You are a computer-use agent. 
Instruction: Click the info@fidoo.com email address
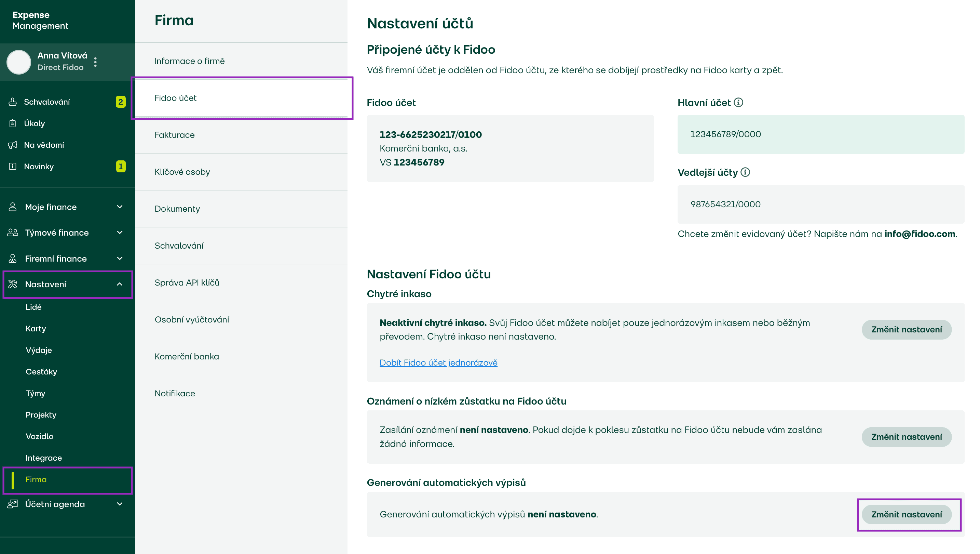click(x=920, y=234)
